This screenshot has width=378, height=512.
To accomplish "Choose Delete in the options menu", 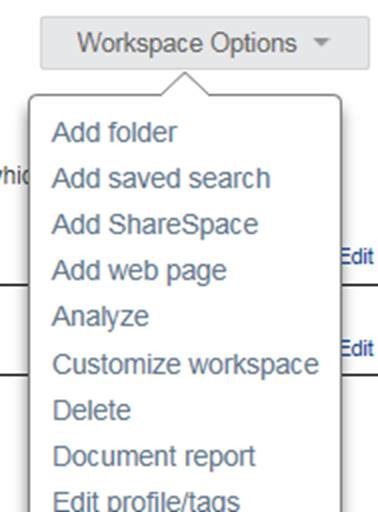I will coord(92,410).
